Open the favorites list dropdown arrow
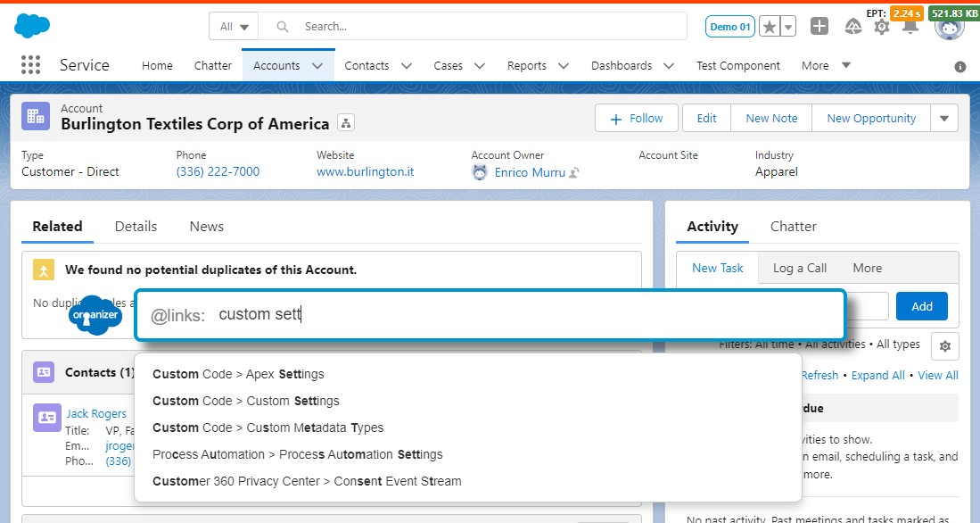 (788, 27)
